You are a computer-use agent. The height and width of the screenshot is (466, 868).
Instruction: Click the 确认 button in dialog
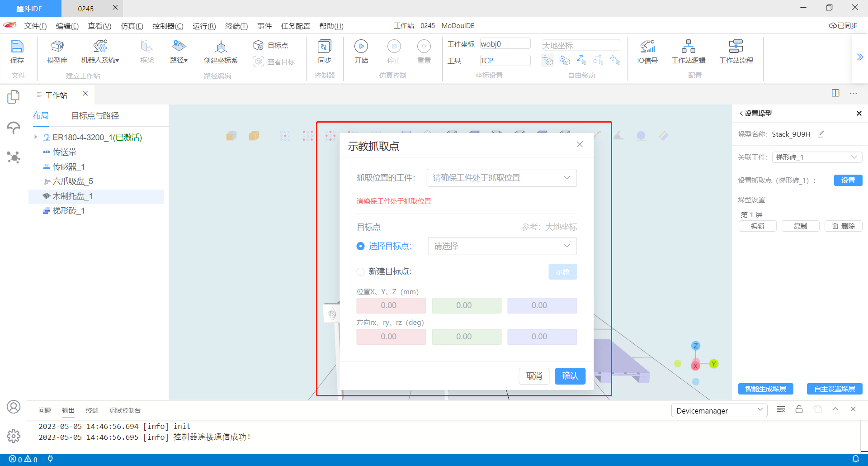click(570, 376)
